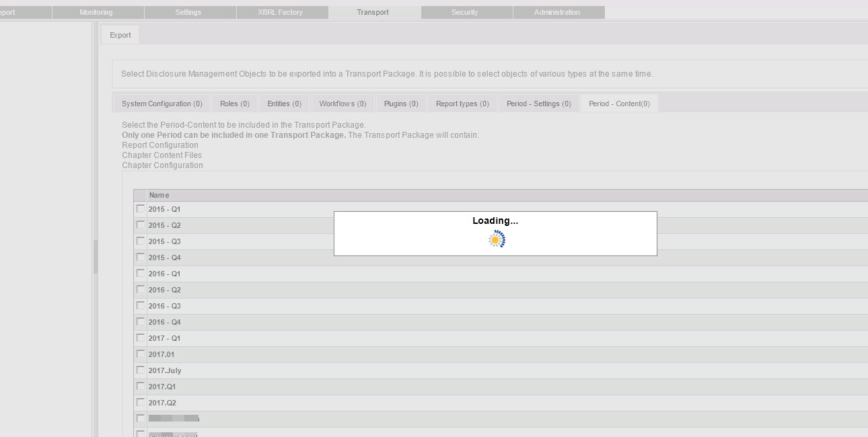Check the 2016 - Q4 period checkbox

[140, 321]
